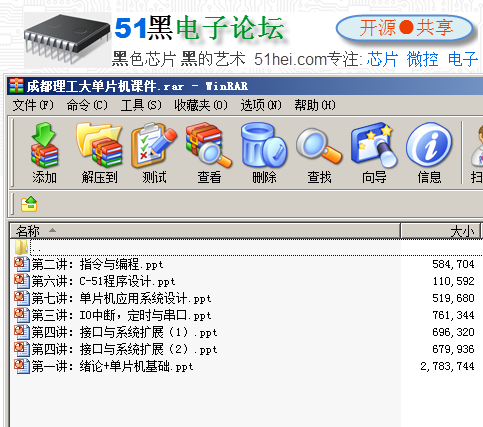The height and width of the screenshot is (427, 483).
Task: Select the 查看 (View) toolbar icon
Action: pyautogui.click(x=209, y=153)
